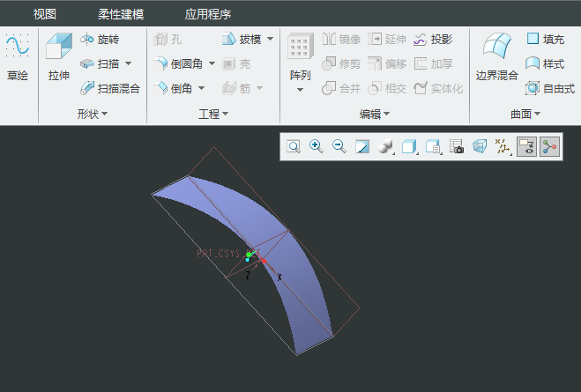
Task: Select the 拉伸 extrude tool
Action: pos(59,56)
